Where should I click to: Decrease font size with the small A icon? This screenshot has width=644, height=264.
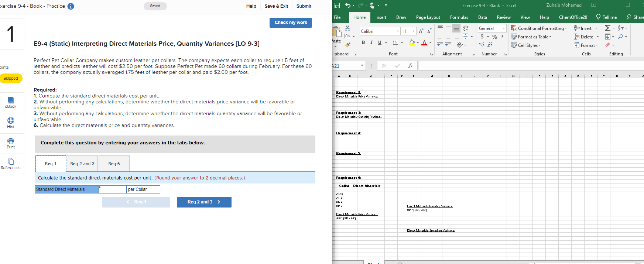[429, 31]
